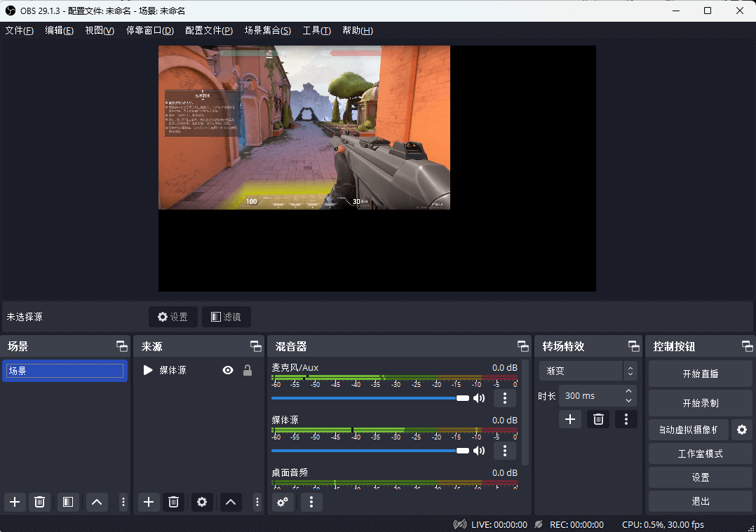Open the 停靠窗口(D) menu
The image size is (756, 532).
(x=150, y=30)
